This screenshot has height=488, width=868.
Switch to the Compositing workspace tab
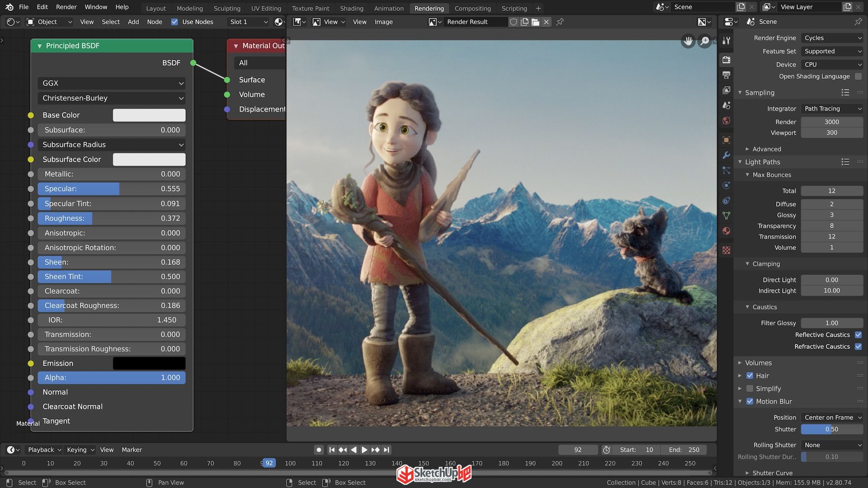click(x=472, y=8)
